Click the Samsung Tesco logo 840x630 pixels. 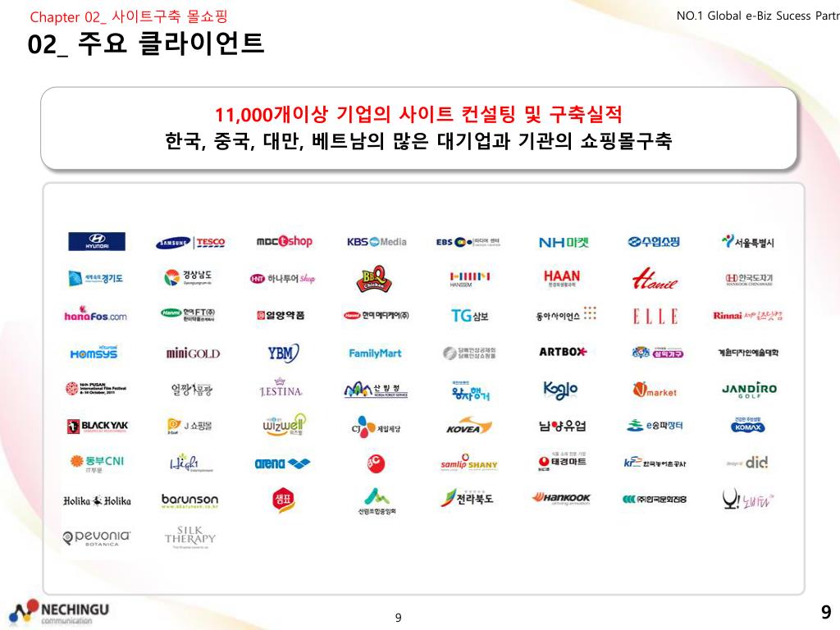coord(190,243)
